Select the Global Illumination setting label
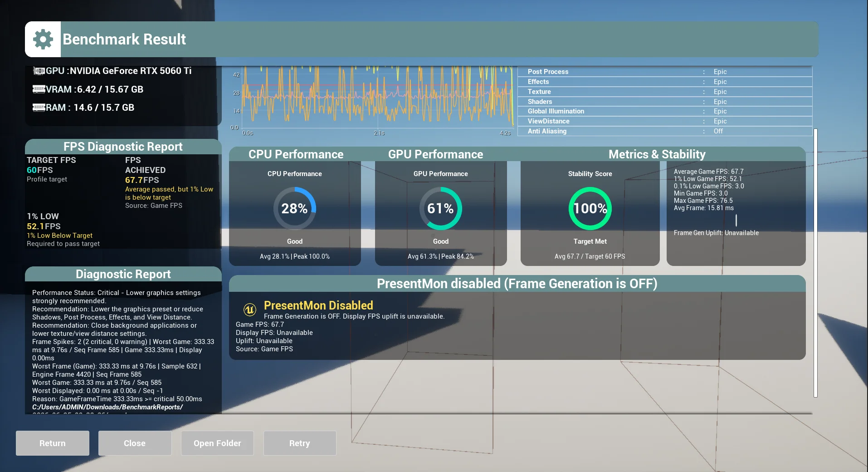 [556, 111]
